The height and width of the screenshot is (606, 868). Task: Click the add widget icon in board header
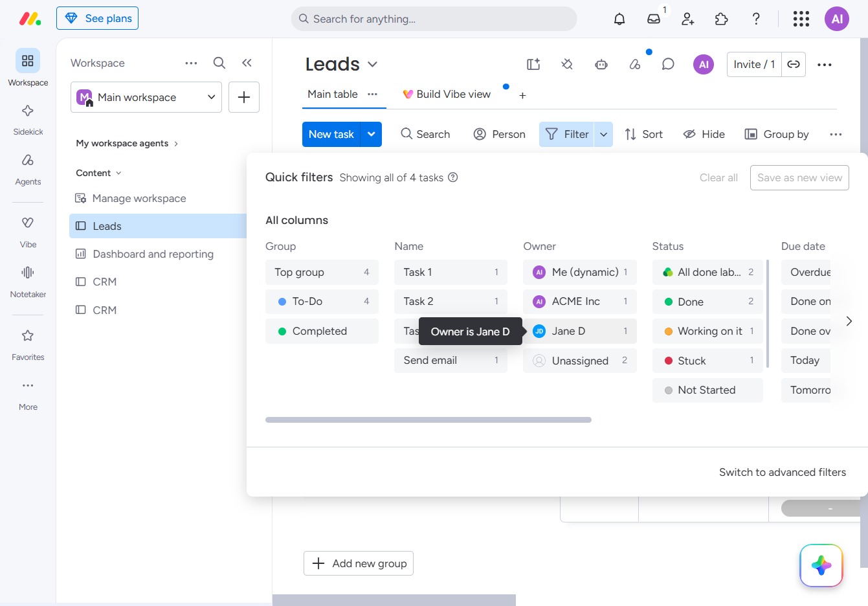(x=533, y=64)
